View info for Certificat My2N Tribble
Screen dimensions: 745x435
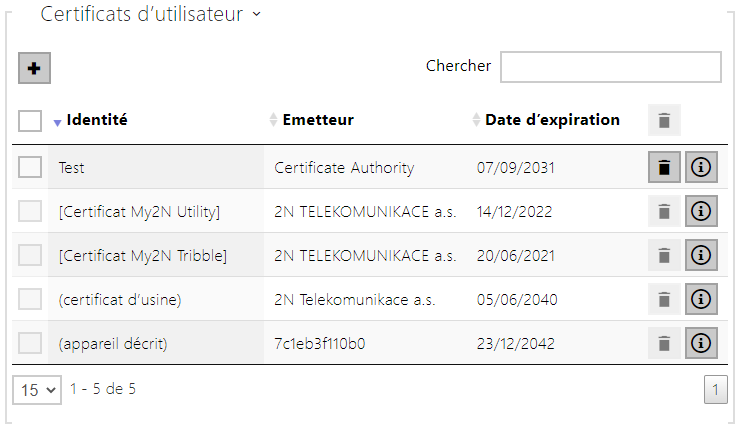(x=701, y=255)
